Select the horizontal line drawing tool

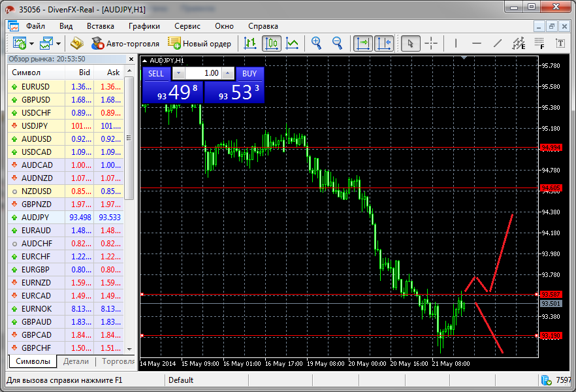[x=477, y=43]
